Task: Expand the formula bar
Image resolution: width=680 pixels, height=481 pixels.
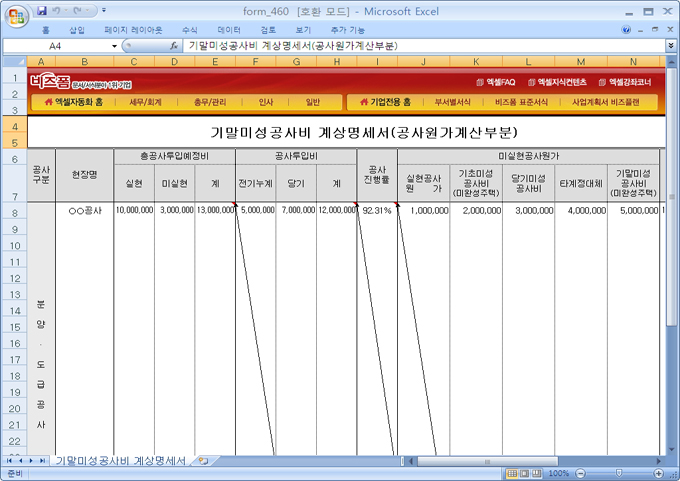Action: click(x=670, y=46)
